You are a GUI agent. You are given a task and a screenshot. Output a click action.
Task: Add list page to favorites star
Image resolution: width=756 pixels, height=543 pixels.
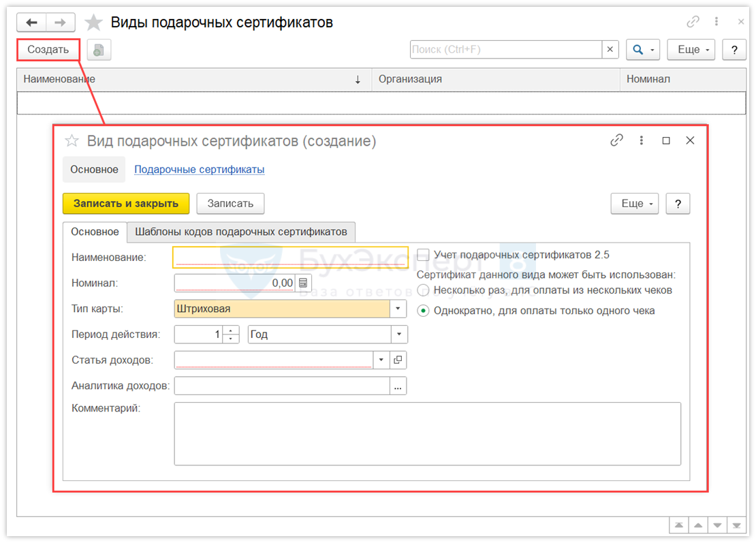tap(93, 22)
